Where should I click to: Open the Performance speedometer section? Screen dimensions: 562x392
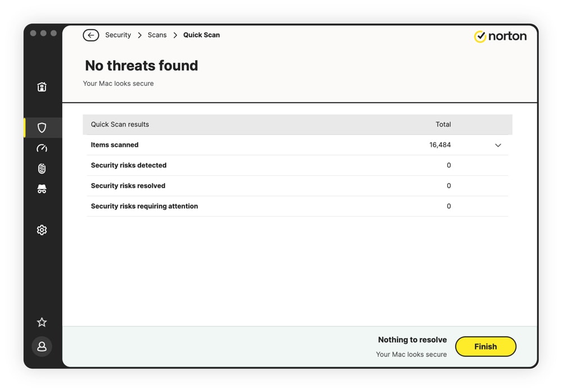[42, 148]
